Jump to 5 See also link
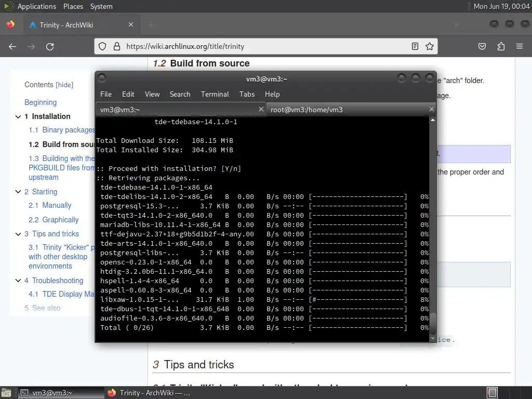Viewport: 532px width, 399px height. pos(43,308)
